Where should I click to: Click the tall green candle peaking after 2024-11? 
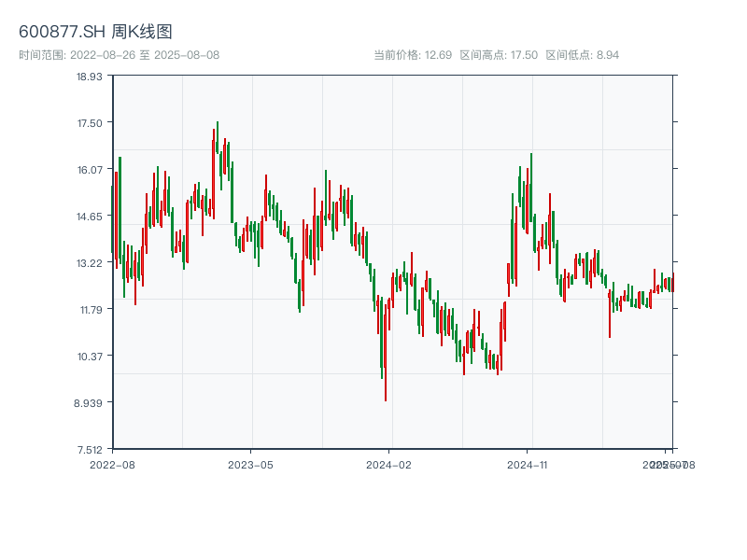531,188
